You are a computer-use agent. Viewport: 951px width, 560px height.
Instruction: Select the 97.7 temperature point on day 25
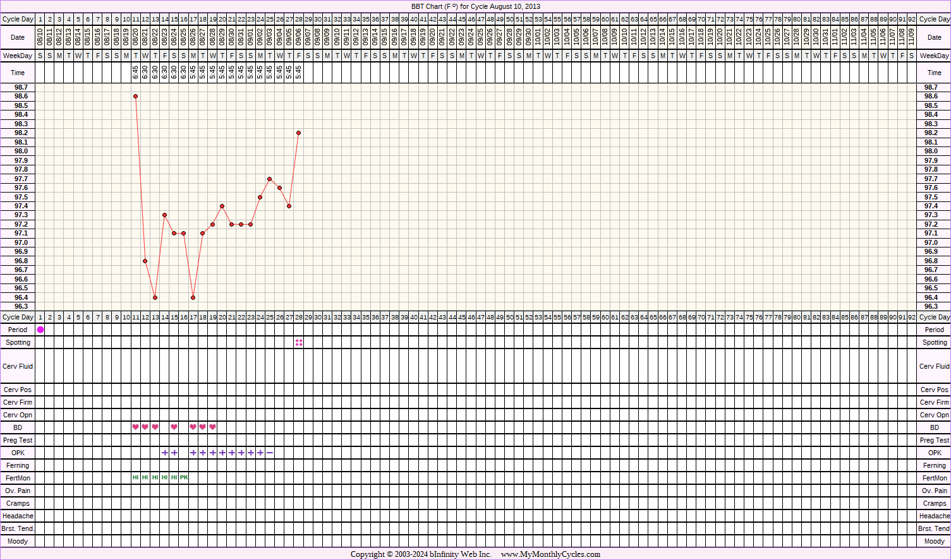point(270,179)
